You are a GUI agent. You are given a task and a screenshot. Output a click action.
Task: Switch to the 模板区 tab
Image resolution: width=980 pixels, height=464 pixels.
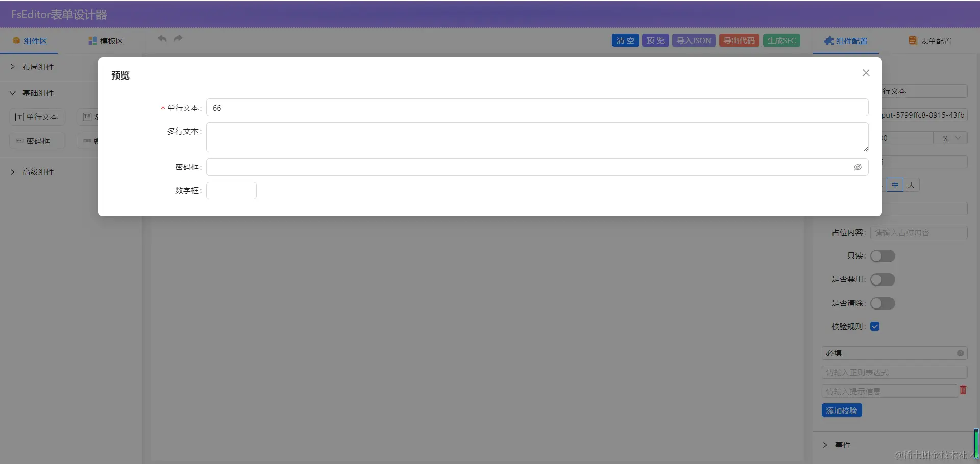(106, 41)
